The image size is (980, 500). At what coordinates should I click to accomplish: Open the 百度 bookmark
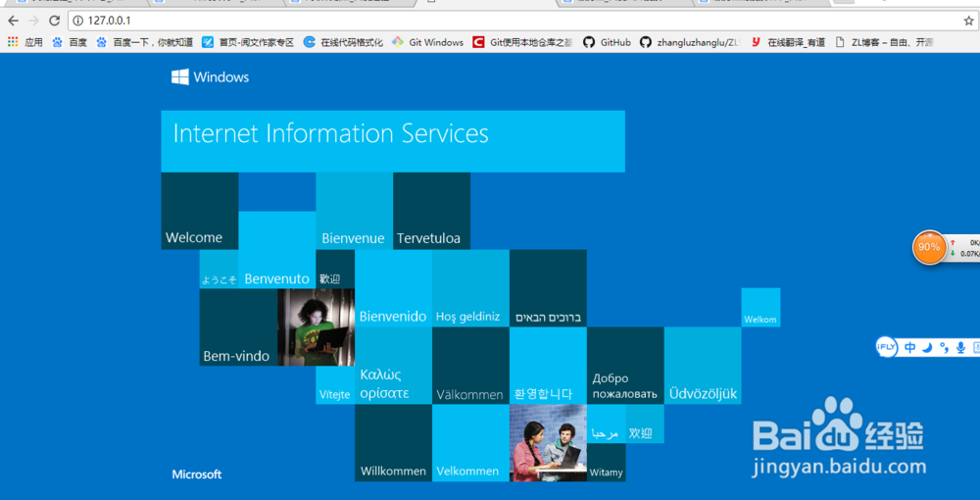70,42
